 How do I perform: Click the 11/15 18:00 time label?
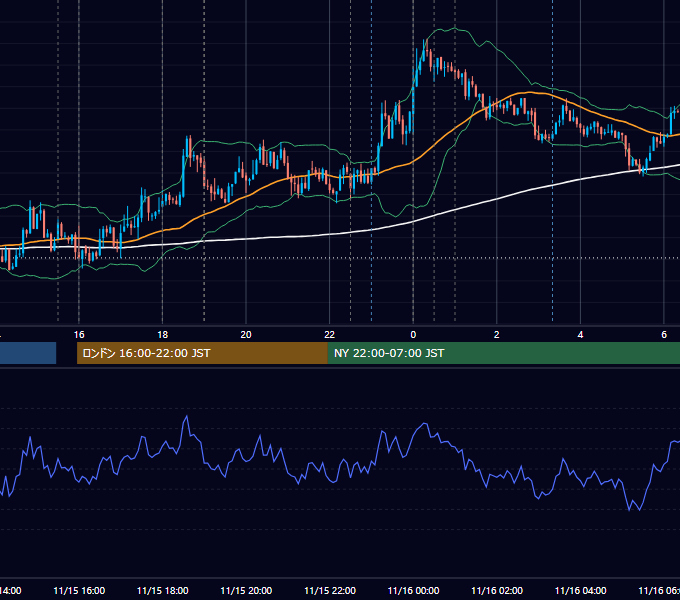pyautogui.click(x=163, y=591)
